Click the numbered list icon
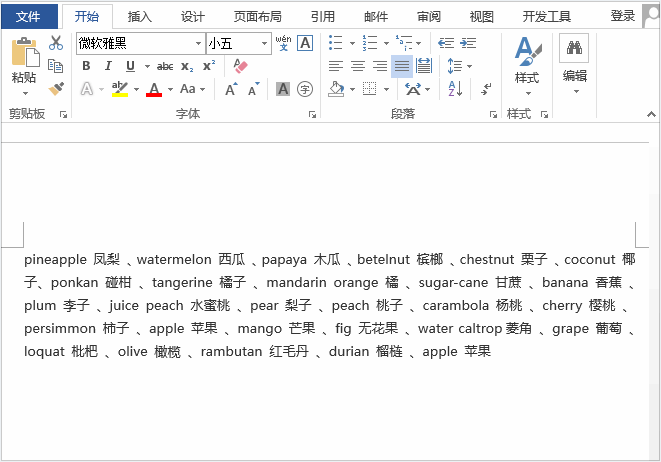Screen dimensions: 661x462 (x=370, y=43)
